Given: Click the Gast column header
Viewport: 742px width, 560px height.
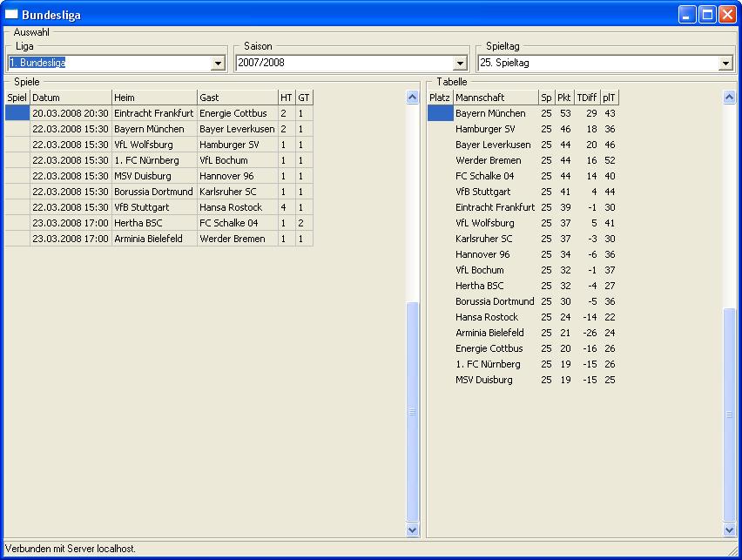Looking at the screenshot, I should [238, 98].
